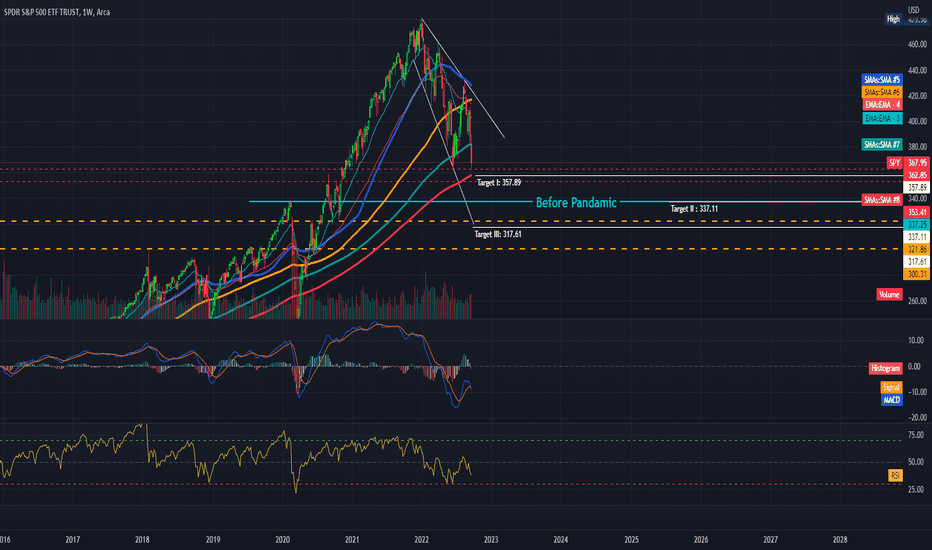
Task: Click the High price label
Action: point(893,19)
